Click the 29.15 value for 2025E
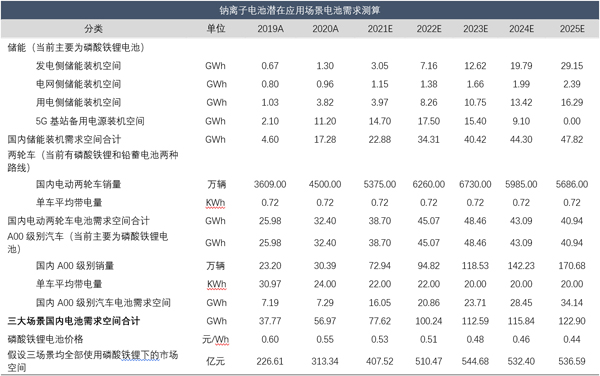Screen dimensions: 600x376 [572, 66]
